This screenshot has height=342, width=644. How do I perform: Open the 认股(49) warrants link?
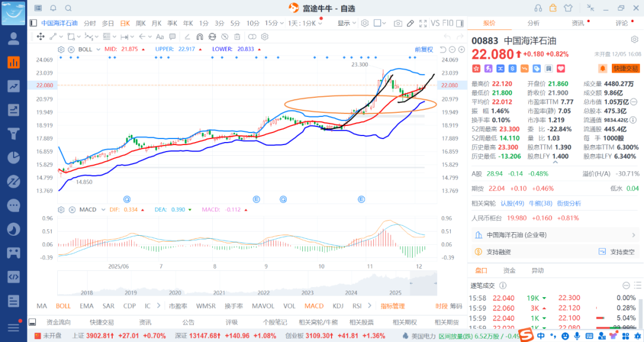pos(512,204)
